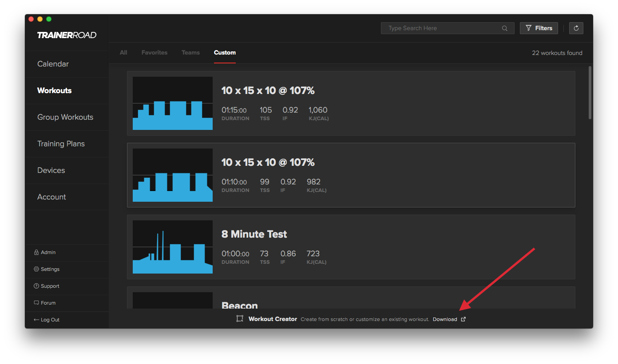Click the Beacon workout title

coord(240,305)
